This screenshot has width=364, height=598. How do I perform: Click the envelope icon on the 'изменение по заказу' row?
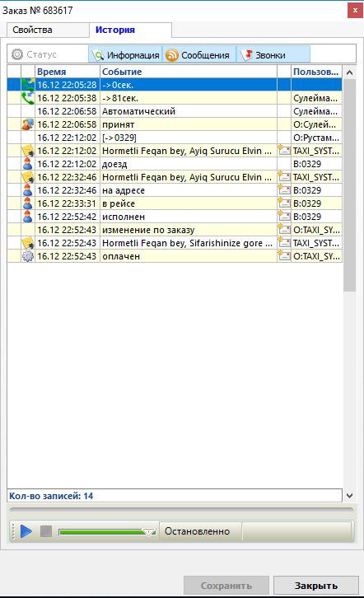pos(284,230)
